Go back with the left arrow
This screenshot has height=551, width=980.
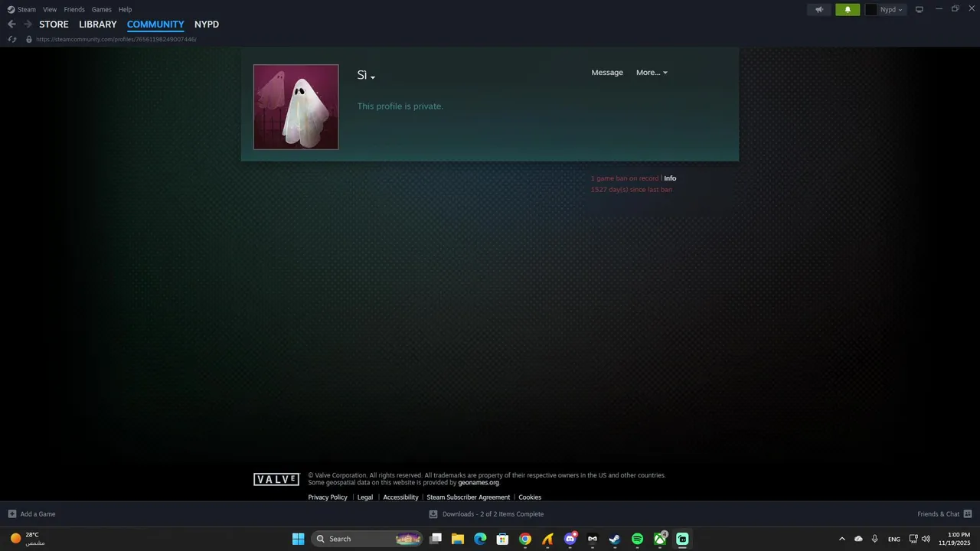[11, 24]
